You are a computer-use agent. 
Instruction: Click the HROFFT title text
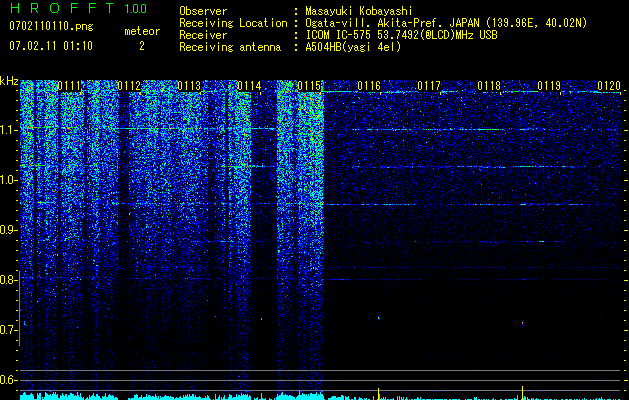tap(62, 8)
